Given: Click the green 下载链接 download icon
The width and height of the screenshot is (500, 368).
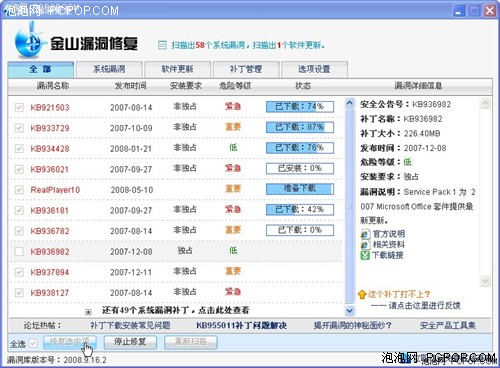Looking at the screenshot, I should [x=365, y=255].
